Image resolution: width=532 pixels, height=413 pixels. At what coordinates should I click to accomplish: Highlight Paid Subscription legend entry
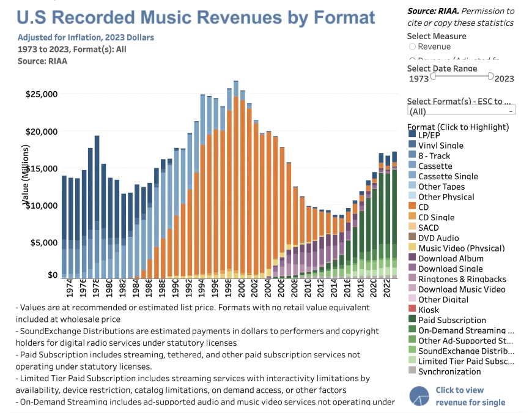452,320
